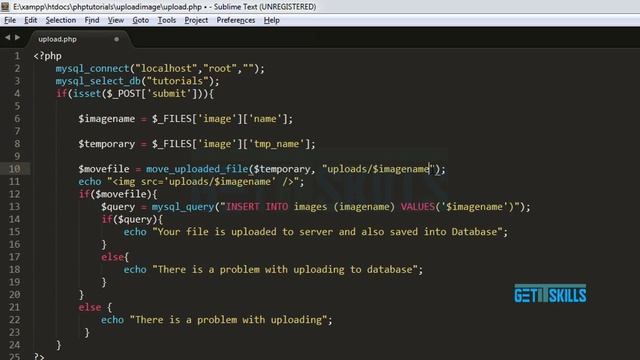This screenshot has height=360, width=640.
Task: Click line number 10 in gutter
Action: [14, 169]
